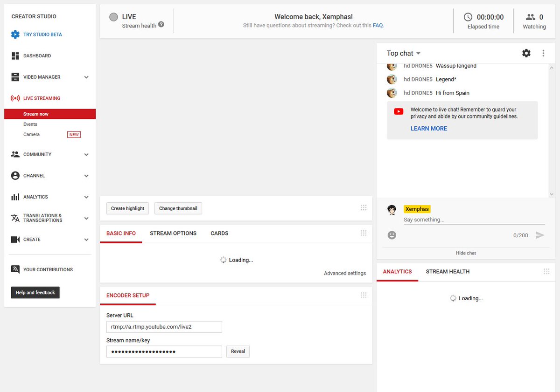
Task: Click avatar beside 'Legend*' message
Action: 392,79
